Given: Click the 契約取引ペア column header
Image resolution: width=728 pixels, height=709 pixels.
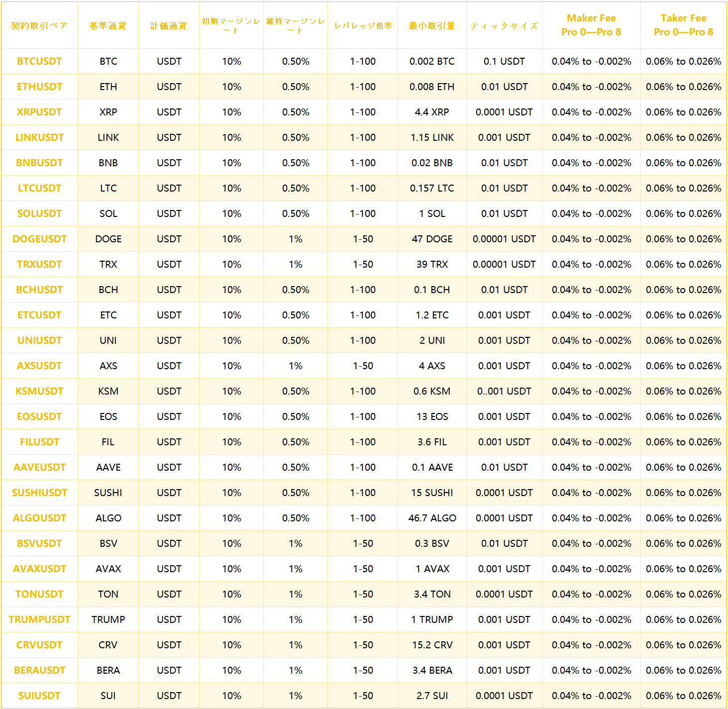Looking at the screenshot, I should coord(39,26).
